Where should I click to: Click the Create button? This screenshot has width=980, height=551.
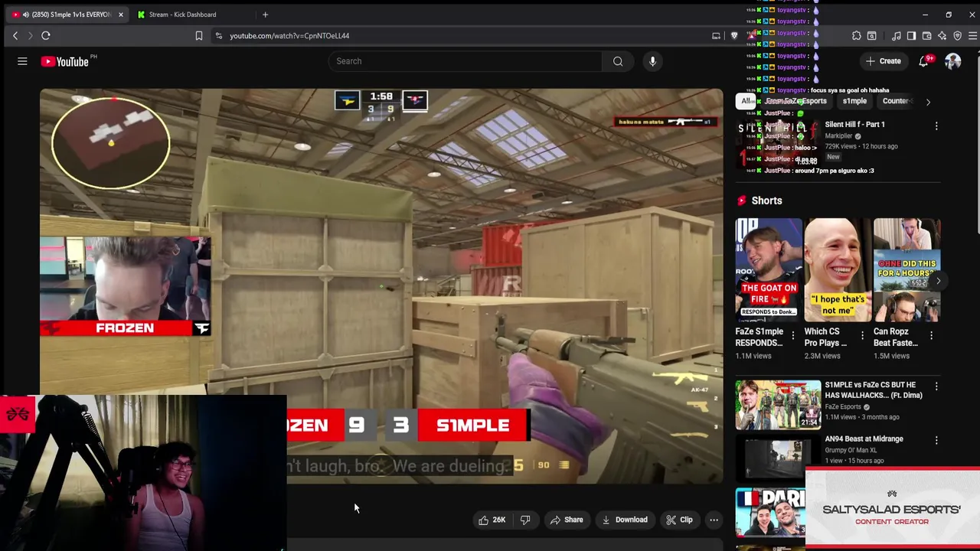point(884,61)
